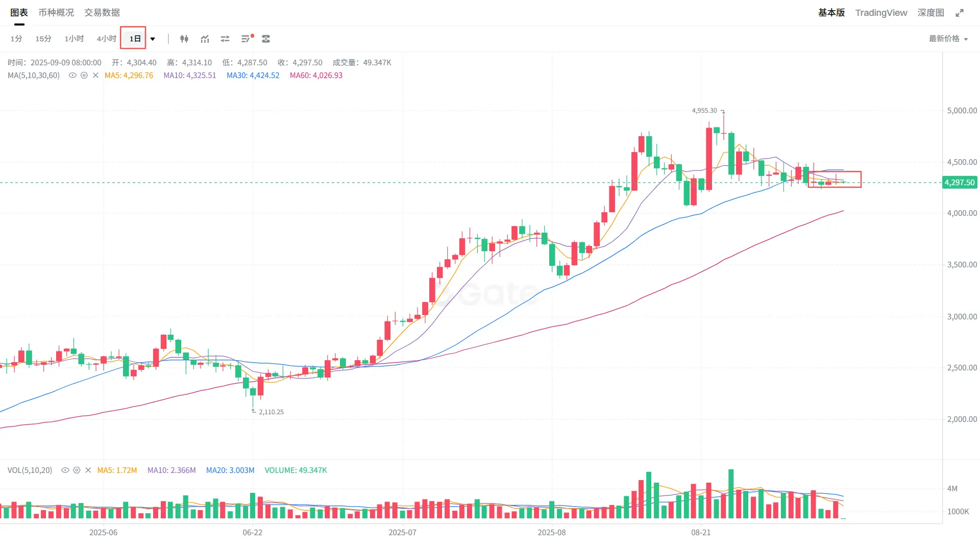Click the 4,955.30 high price marker

(704, 111)
